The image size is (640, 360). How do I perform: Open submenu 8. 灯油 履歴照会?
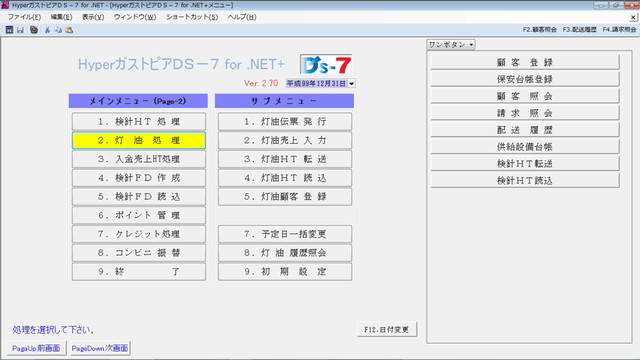pyautogui.click(x=285, y=253)
